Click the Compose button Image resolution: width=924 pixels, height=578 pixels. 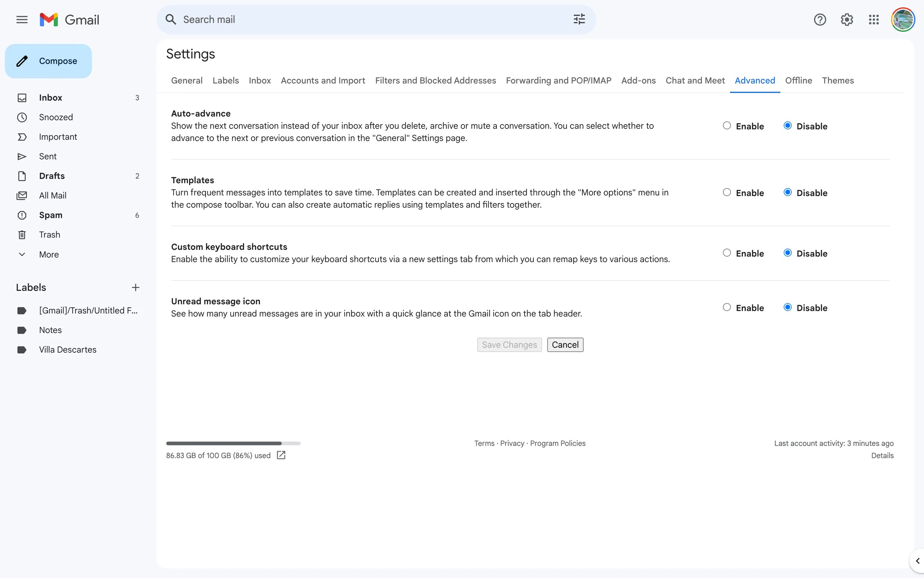click(49, 61)
